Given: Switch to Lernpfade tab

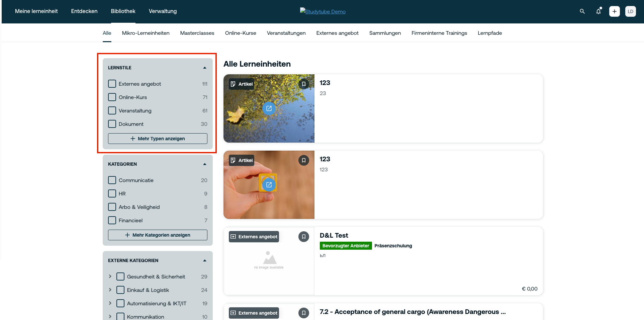Looking at the screenshot, I should coord(490,33).
